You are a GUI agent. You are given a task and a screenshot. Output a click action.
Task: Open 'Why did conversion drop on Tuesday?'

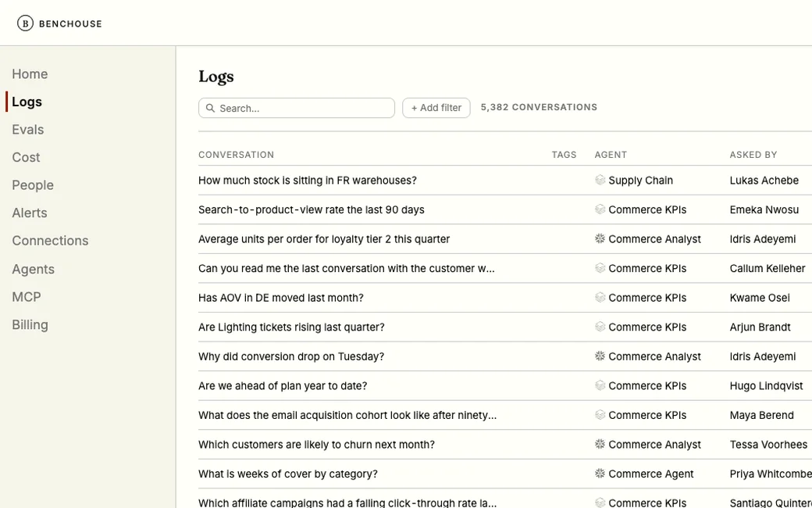[291, 356]
